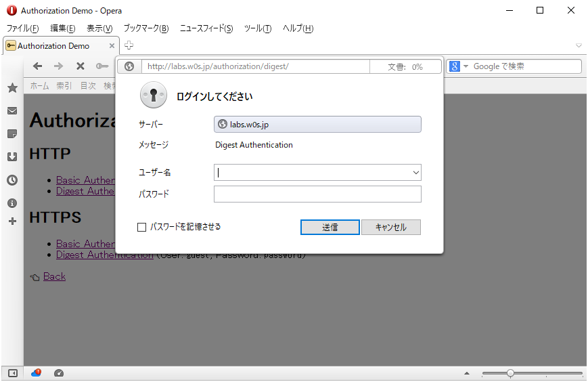Click the Back arrow navigation button
Viewport: 588px width, 382px height.
click(38, 66)
